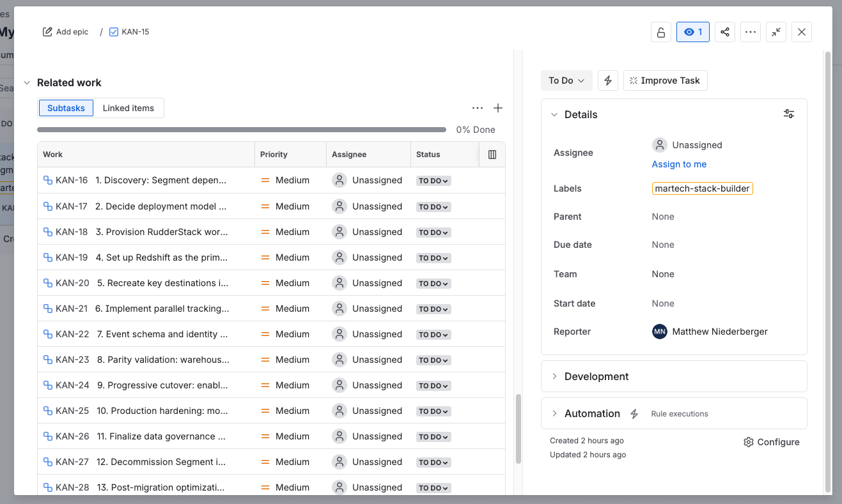Viewport: 842px width, 504px height.
Task: Click the martech-stack-builder label
Action: (702, 188)
